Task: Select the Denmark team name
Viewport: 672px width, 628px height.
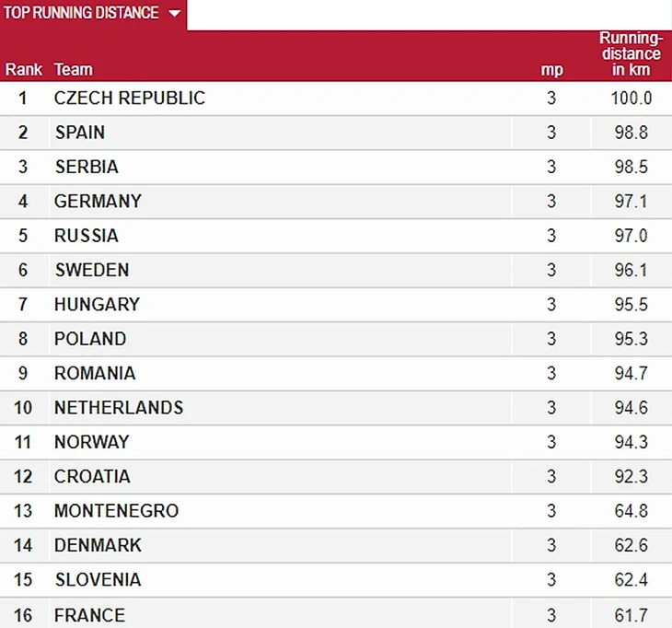Action: click(98, 545)
